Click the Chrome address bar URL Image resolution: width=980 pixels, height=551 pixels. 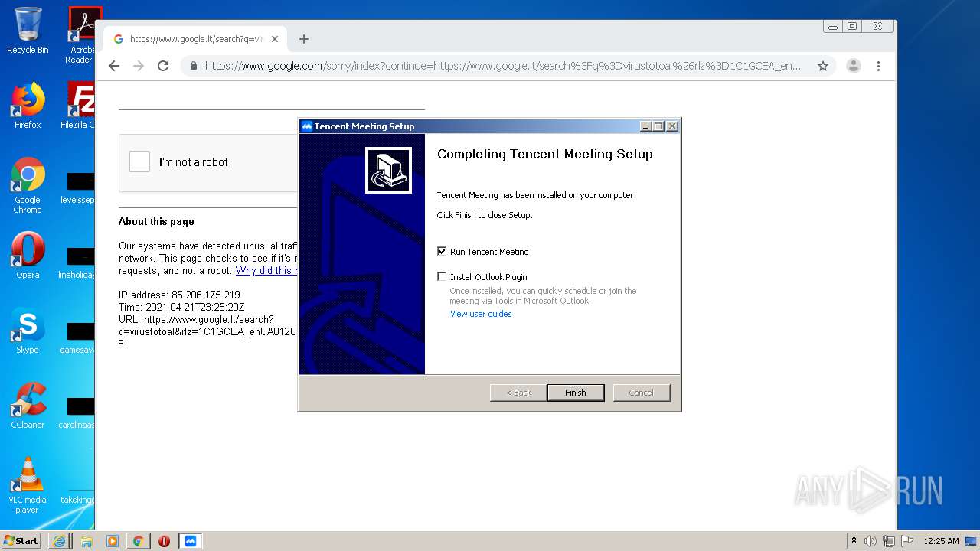(x=502, y=66)
